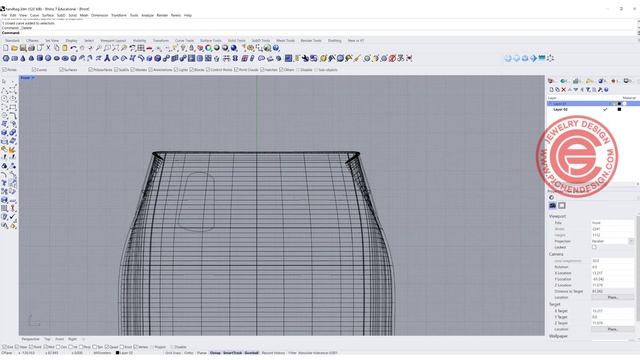Image resolution: width=640 pixels, height=360 pixels.
Task: Click the color wheel Properties icon
Action: coord(209,48)
